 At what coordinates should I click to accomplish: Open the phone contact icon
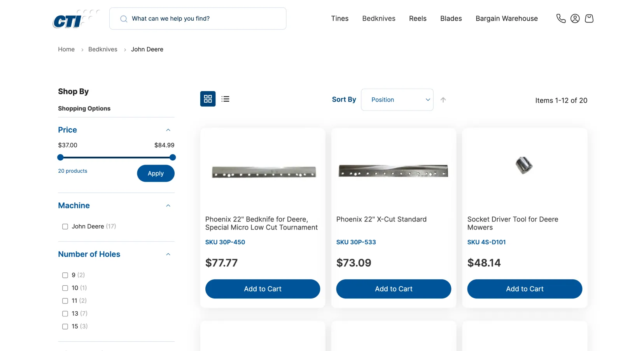point(561,18)
